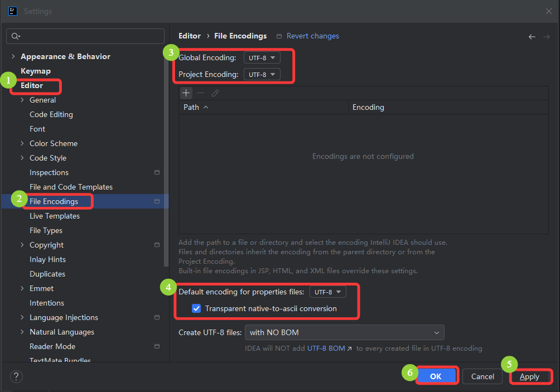Image resolution: width=560 pixels, height=392 pixels.
Task: Click the project-level icon beside Inspections
Action: coord(157,172)
